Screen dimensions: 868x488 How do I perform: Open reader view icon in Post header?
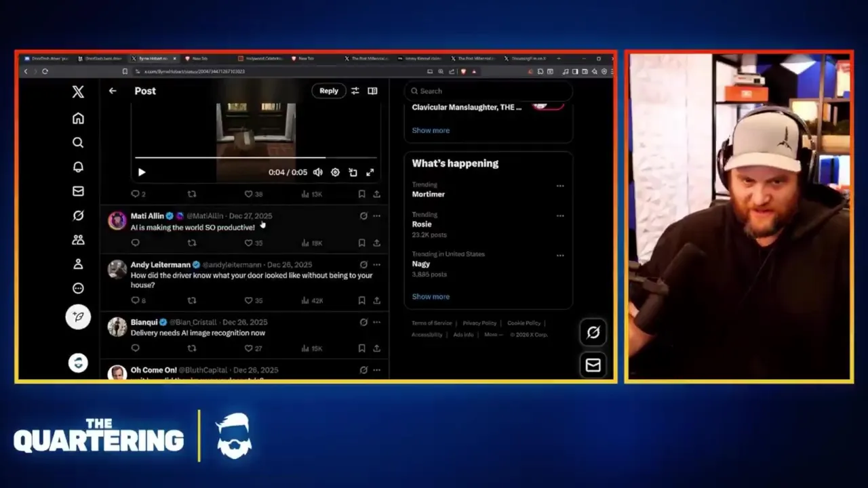point(372,91)
